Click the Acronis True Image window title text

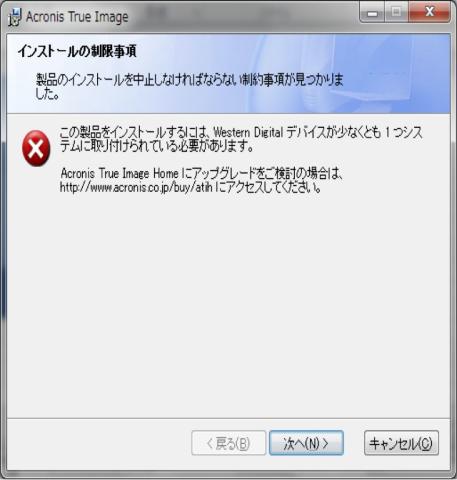[77, 17]
